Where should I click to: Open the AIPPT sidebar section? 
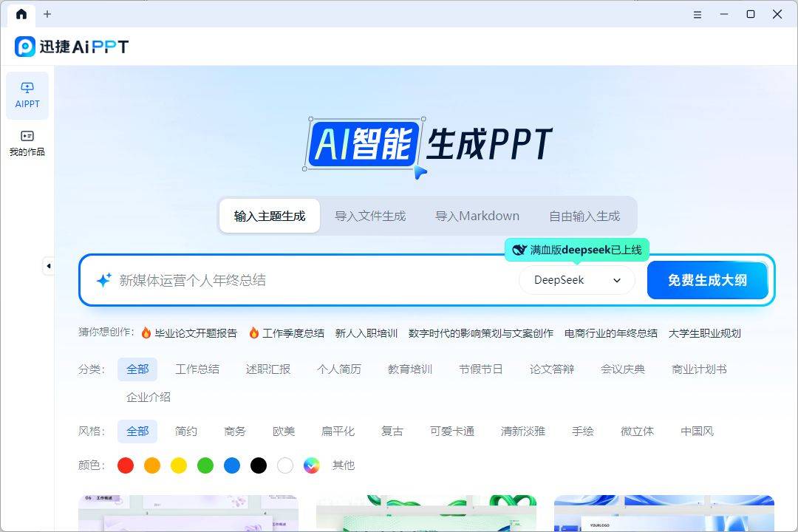27,95
